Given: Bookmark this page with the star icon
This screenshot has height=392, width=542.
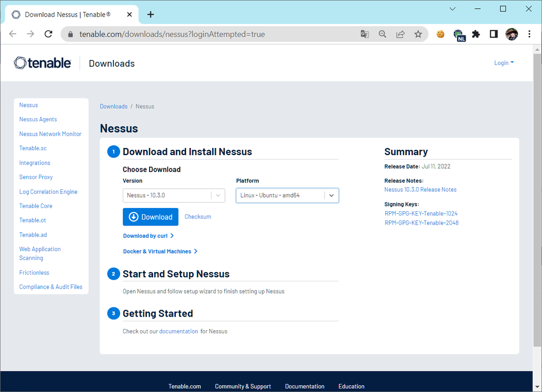Looking at the screenshot, I should click(x=418, y=34).
